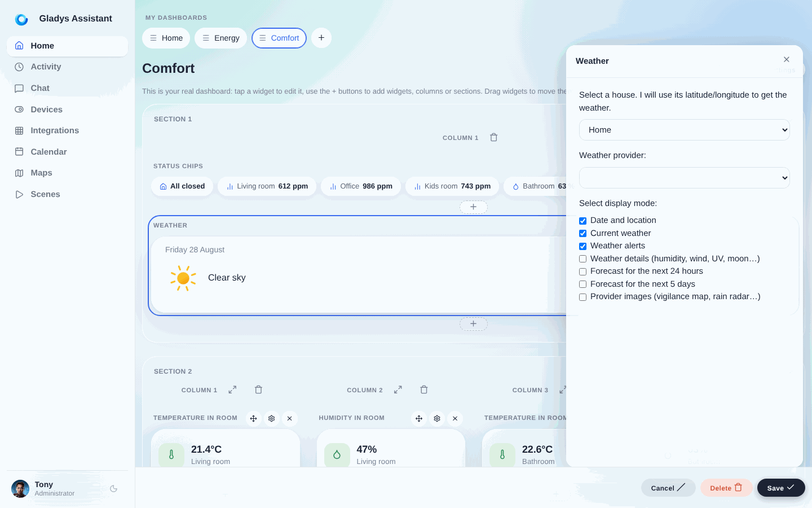Image resolution: width=812 pixels, height=508 pixels.
Task: Switch to the Home dashboard tab
Action: (166, 38)
